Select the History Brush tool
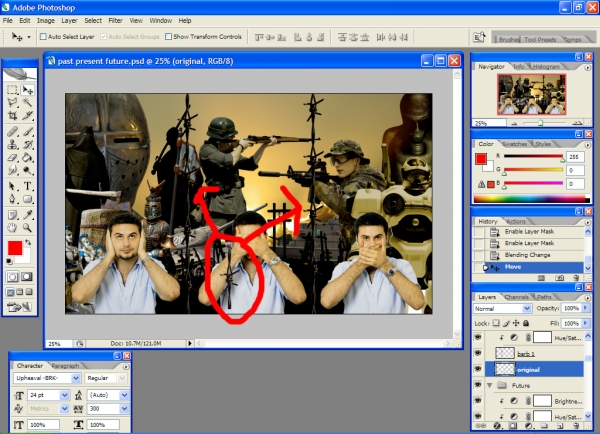 27,145
